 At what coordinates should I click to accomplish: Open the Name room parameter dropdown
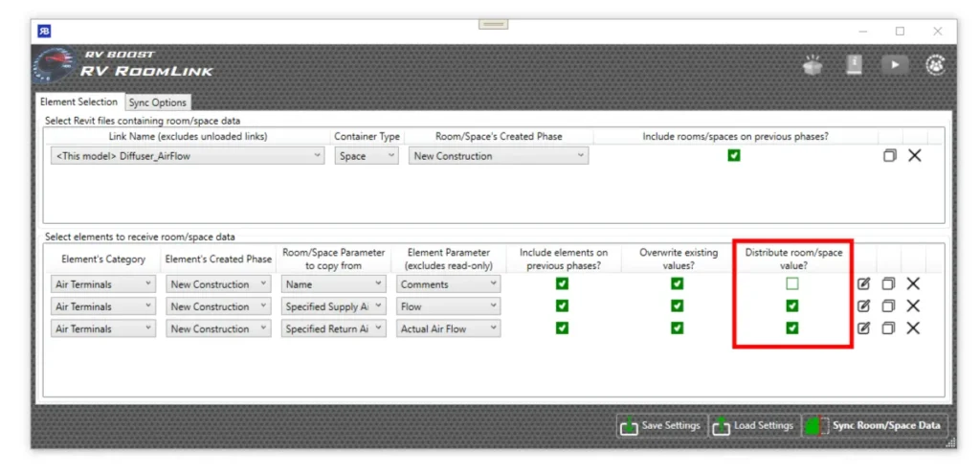point(334,284)
